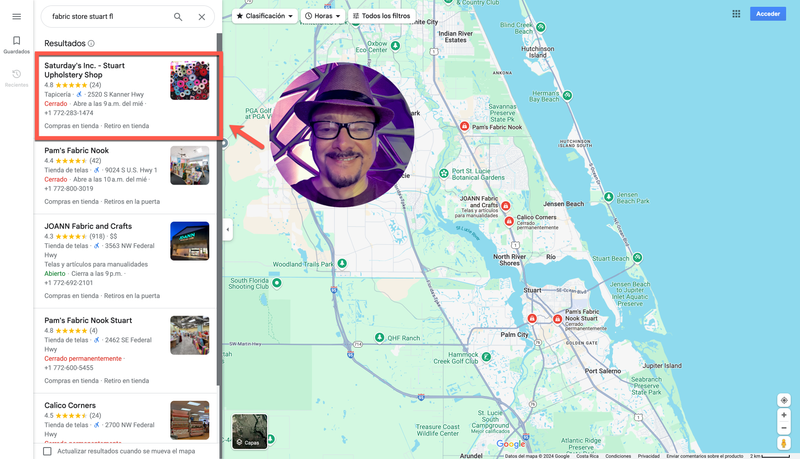Enable update results when map moves
This screenshot has height=459, width=800.
point(47,451)
